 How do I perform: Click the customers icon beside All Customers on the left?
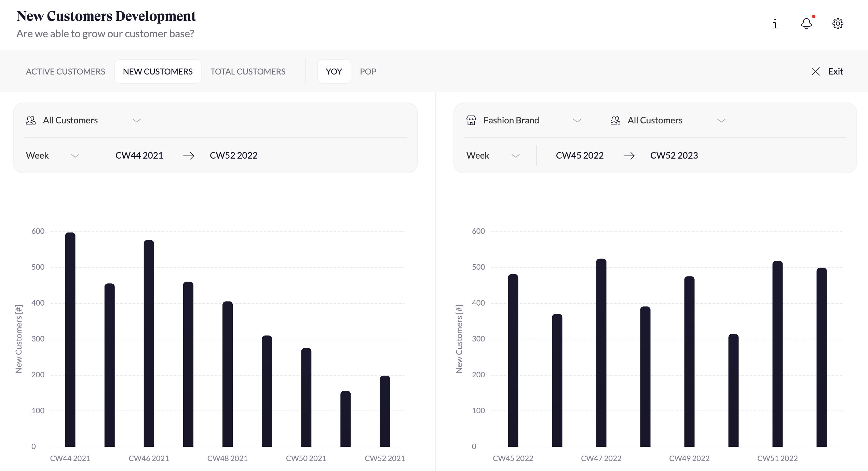pos(31,120)
